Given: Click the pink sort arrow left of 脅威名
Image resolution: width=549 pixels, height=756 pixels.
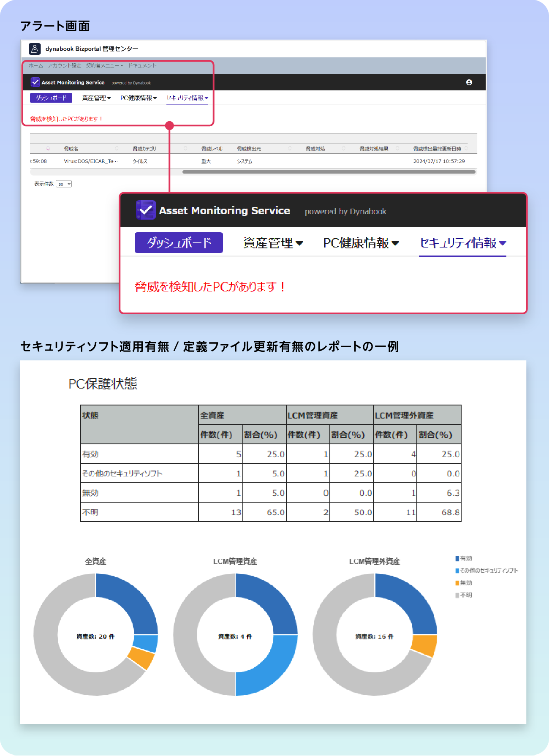Looking at the screenshot, I should tap(48, 149).
